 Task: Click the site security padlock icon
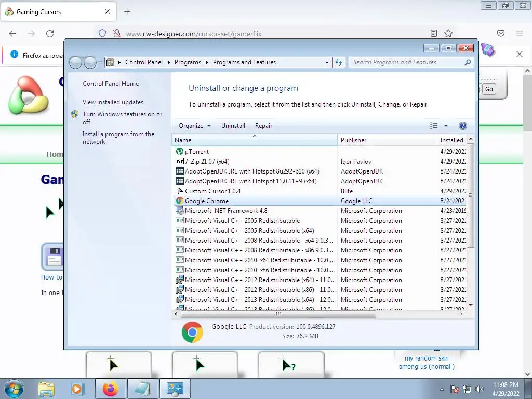(117, 34)
